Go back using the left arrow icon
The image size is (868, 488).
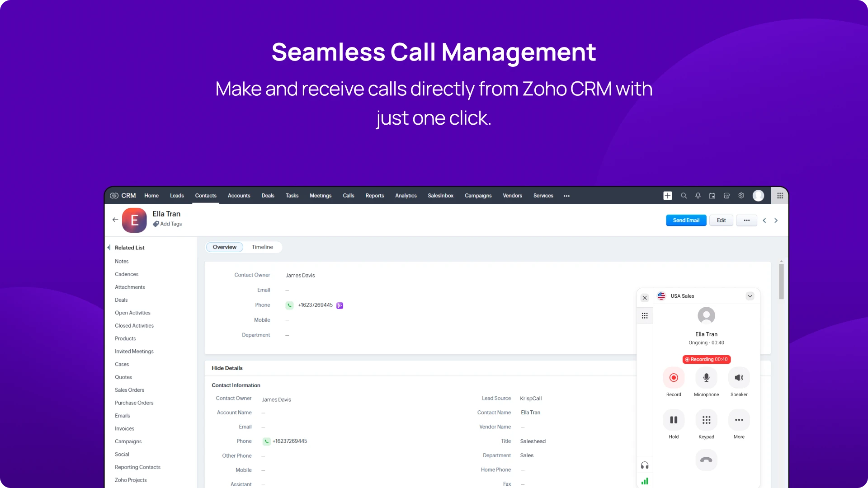[x=115, y=220]
